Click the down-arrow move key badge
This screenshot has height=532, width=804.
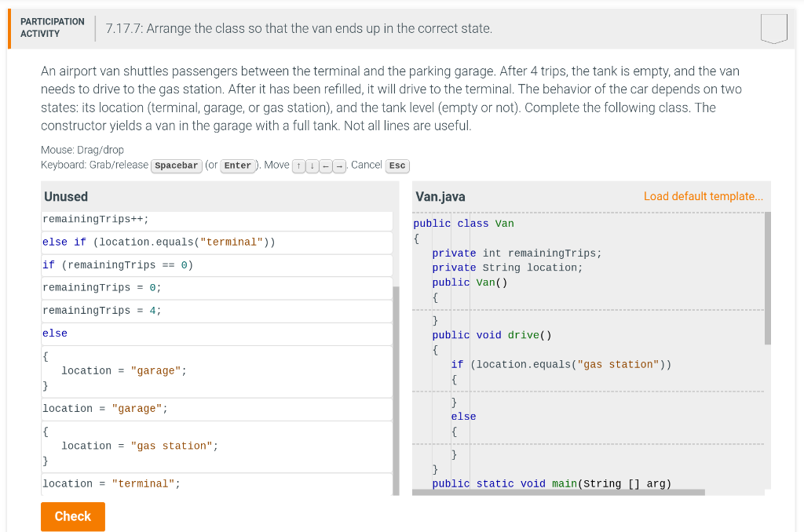311,166
